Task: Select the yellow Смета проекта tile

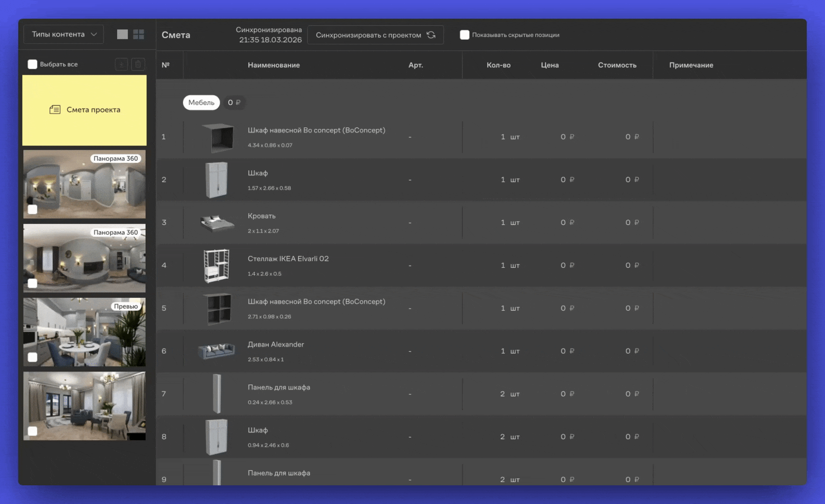Action: (84, 111)
